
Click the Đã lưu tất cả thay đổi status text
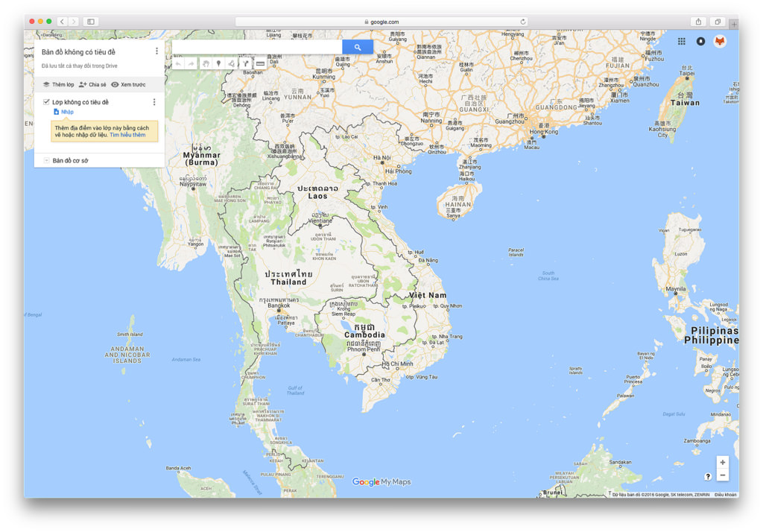click(x=79, y=66)
